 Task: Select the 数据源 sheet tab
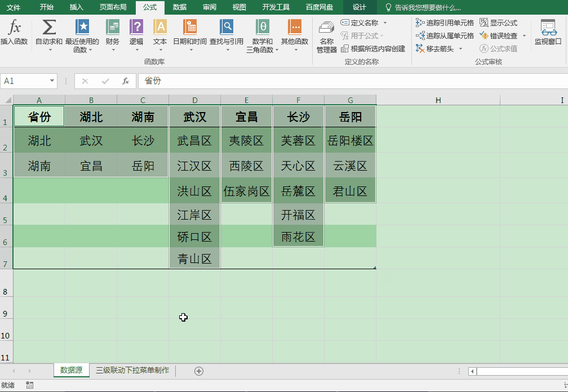(x=72, y=370)
